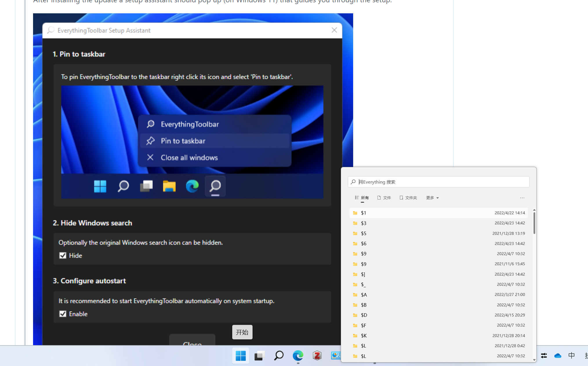The image size is (588, 366).
Task: Launch Zotero from the taskbar
Action: click(317, 356)
